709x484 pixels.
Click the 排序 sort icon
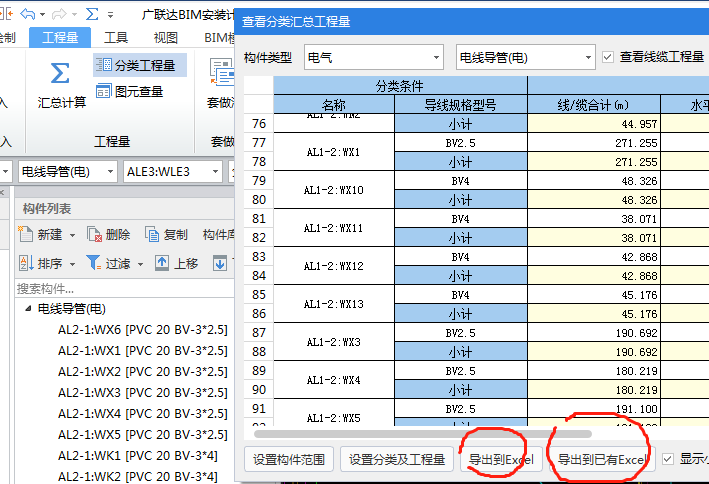click(26, 263)
